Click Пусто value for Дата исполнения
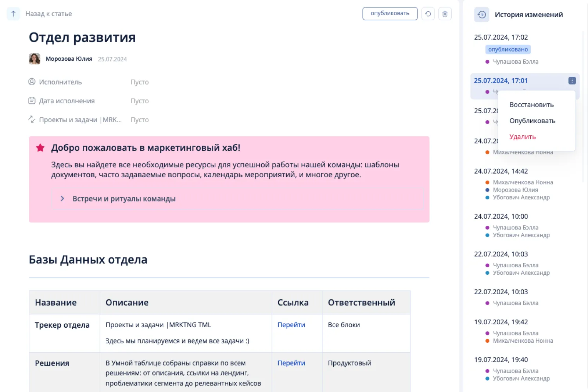The width and height of the screenshot is (588, 392). pyautogui.click(x=140, y=101)
